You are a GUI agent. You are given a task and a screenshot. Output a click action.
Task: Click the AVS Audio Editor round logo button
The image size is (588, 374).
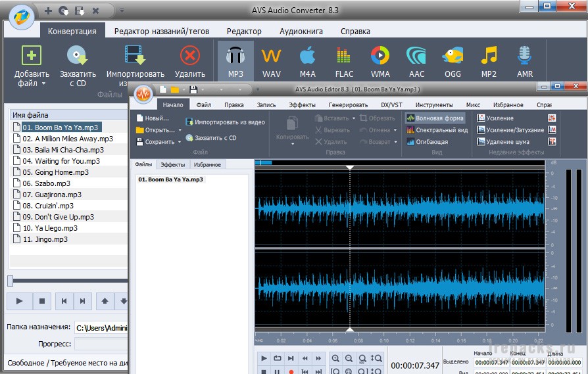(143, 95)
